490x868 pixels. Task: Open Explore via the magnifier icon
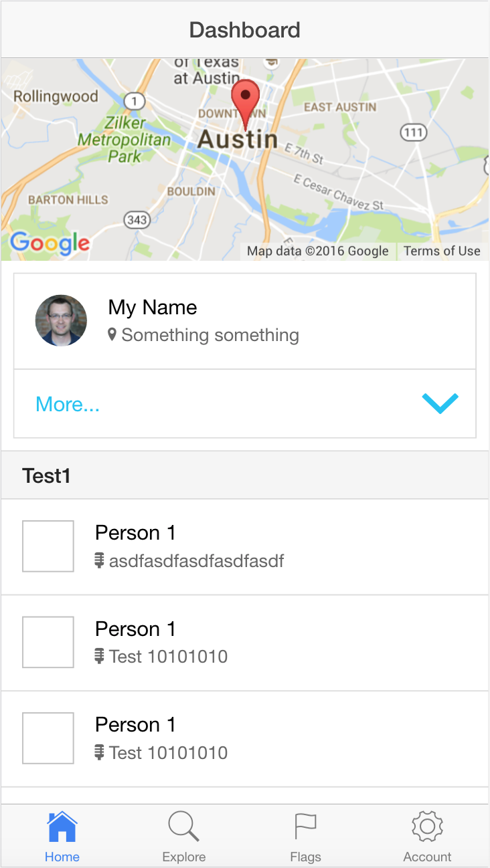183,827
